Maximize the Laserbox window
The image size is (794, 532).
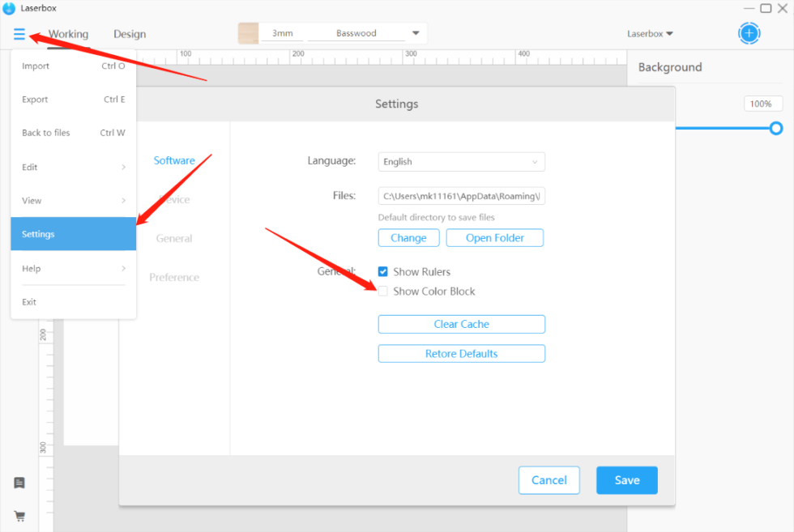click(766, 8)
